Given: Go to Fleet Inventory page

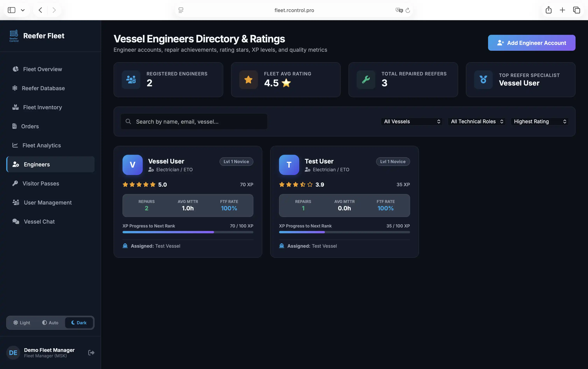Looking at the screenshot, I should [50, 107].
